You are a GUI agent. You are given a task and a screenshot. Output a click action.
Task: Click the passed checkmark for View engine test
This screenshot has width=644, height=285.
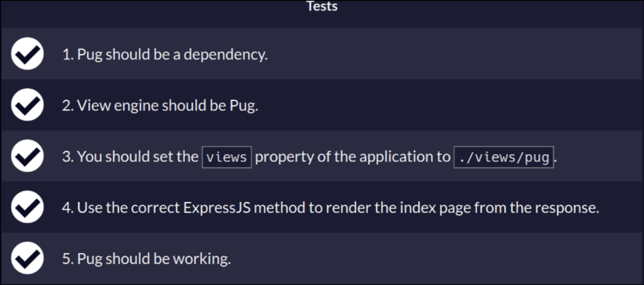[x=27, y=105]
